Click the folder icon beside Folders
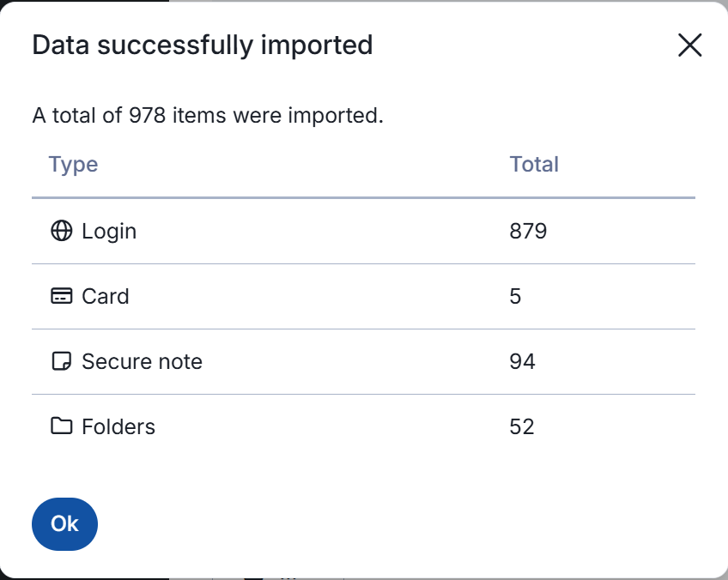This screenshot has width=728, height=580. pos(61,426)
